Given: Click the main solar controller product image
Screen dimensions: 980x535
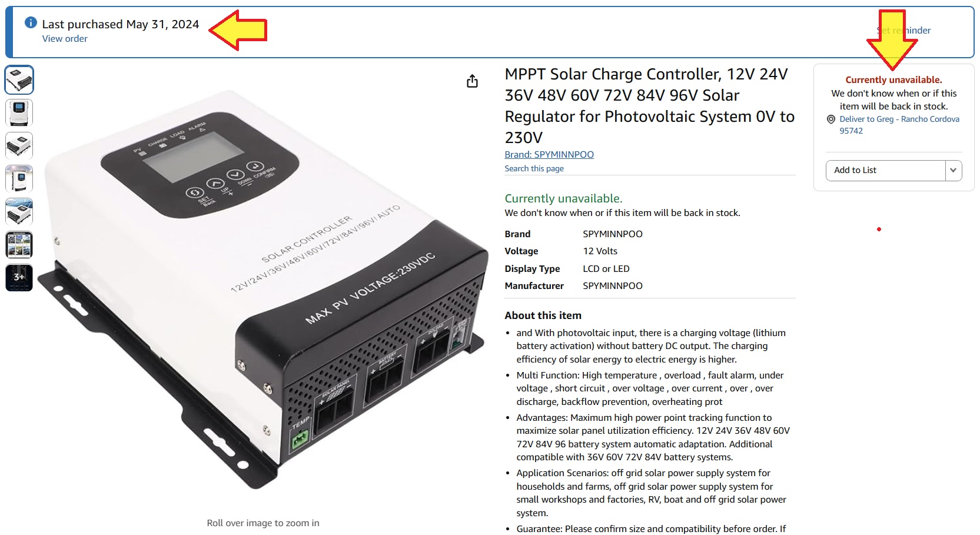Looking at the screenshot, I should (263, 288).
